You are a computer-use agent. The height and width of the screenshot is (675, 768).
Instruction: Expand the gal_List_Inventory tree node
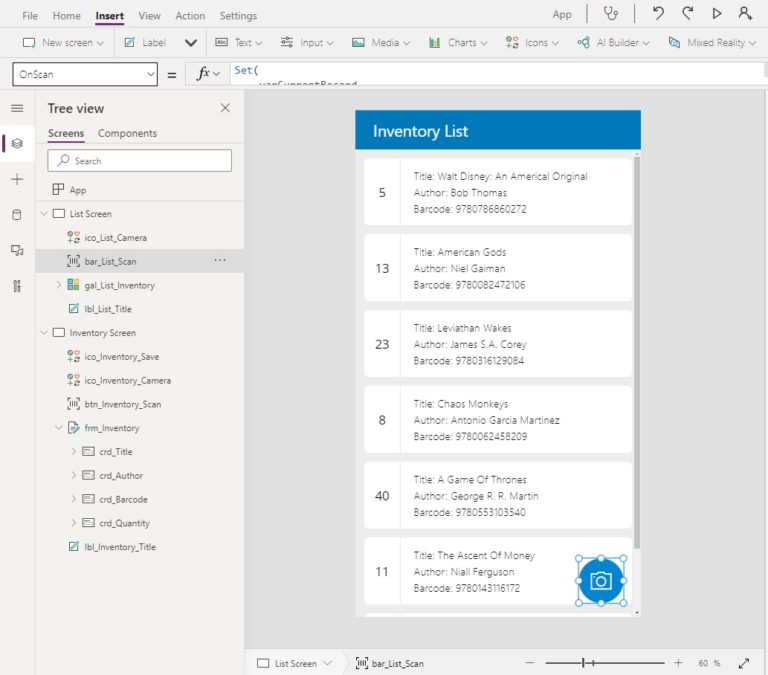59,285
